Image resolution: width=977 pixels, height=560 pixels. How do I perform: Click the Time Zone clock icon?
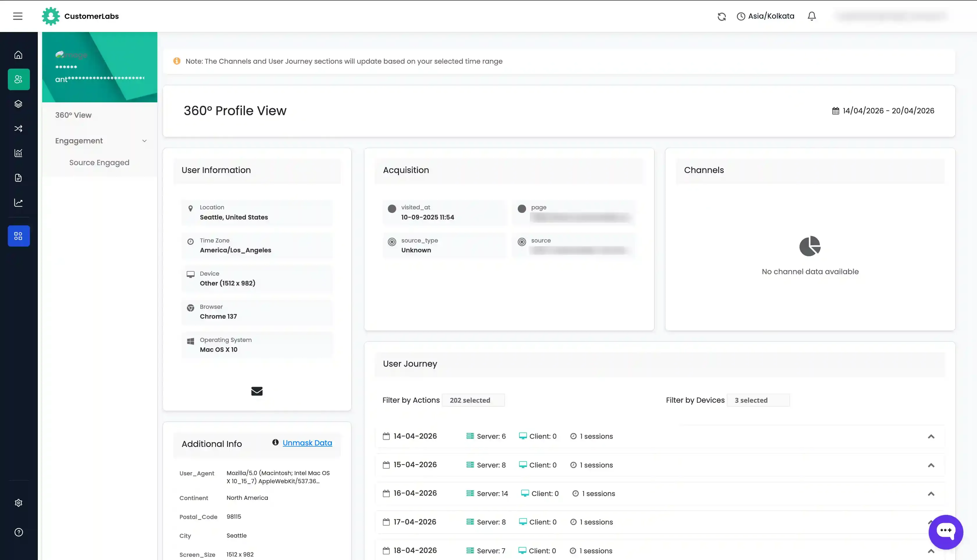[x=190, y=242]
